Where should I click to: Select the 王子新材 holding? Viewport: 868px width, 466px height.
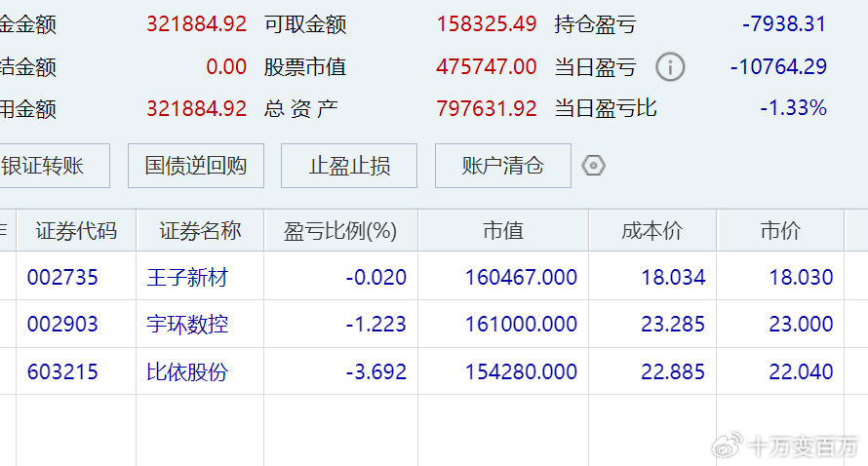pos(187,278)
